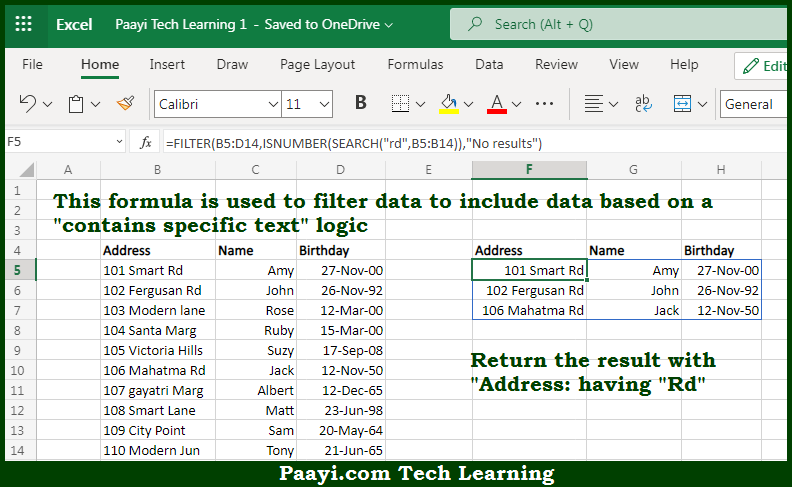Select column B header
Image resolution: width=792 pixels, height=487 pixels.
tap(158, 170)
